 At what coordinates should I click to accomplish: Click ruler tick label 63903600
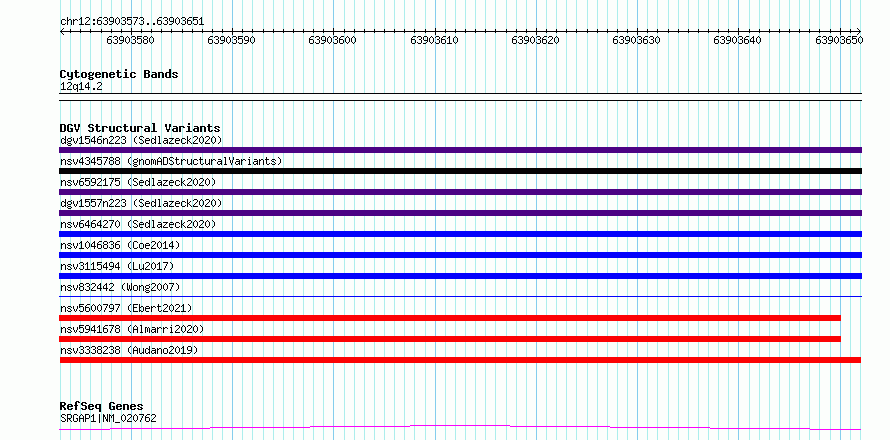(x=333, y=40)
